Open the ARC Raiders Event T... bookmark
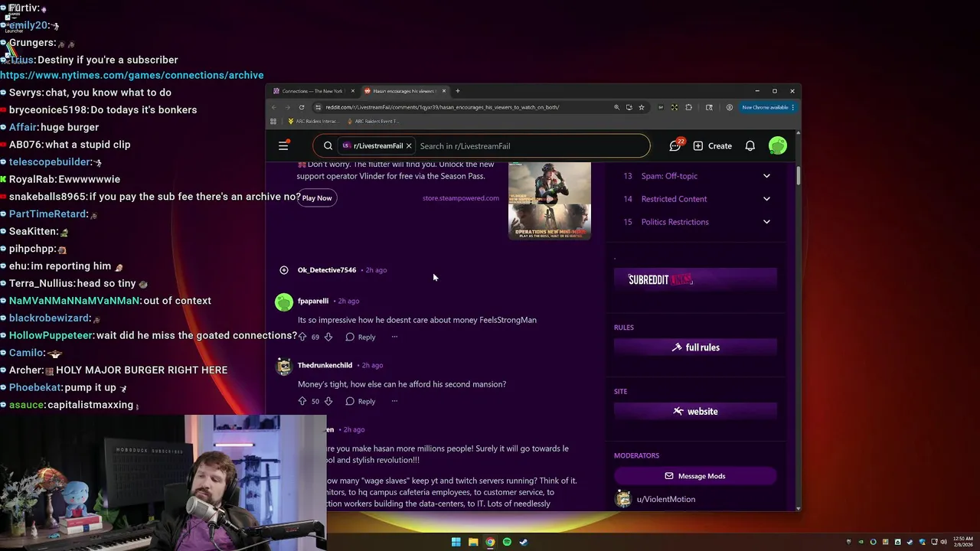The image size is (980, 551). tap(373, 121)
